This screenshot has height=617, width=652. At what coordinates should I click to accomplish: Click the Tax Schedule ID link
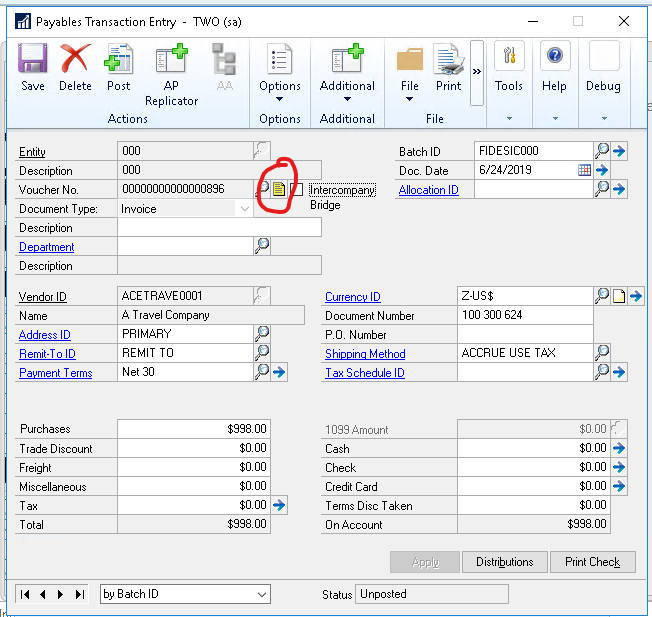coord(365,373)
